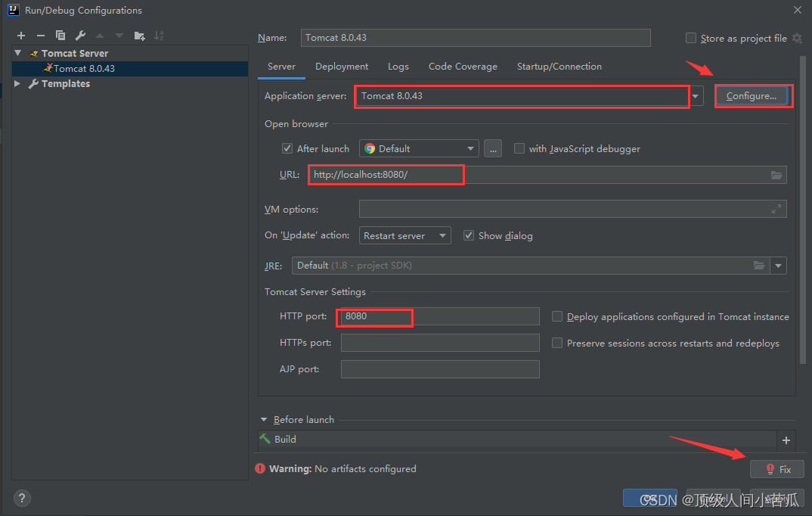Add Before launch task plus icon

[x=786, y=440]
